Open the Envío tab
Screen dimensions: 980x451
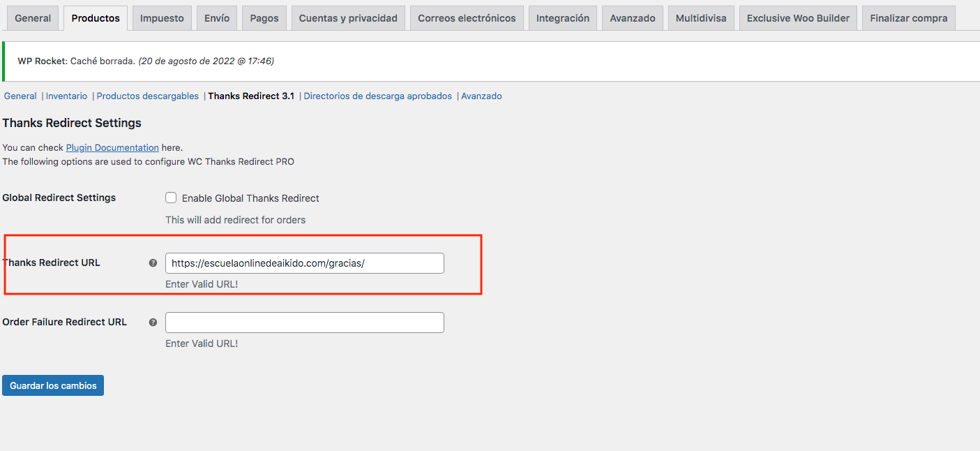tap(217, 18)
